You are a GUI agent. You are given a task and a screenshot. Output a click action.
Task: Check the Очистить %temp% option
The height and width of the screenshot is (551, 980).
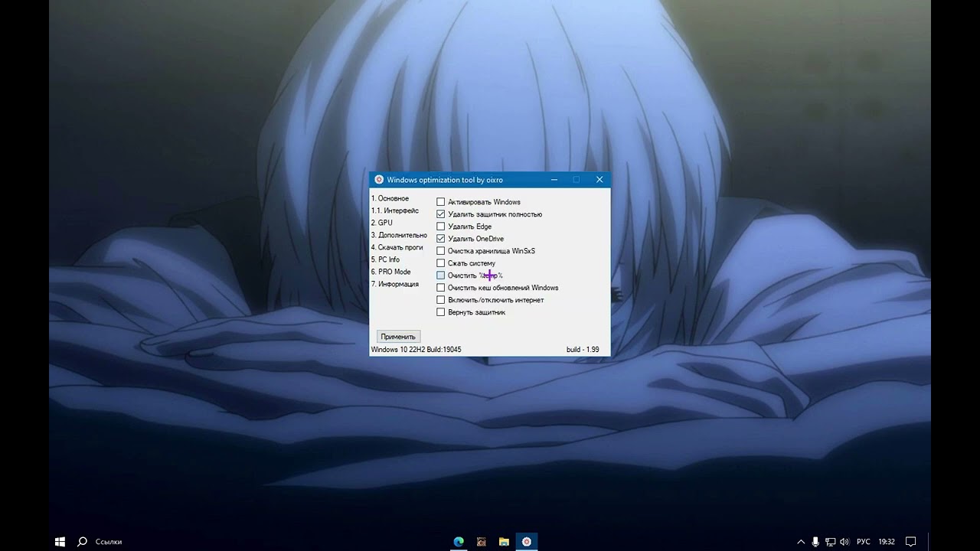tap(441, 275)
